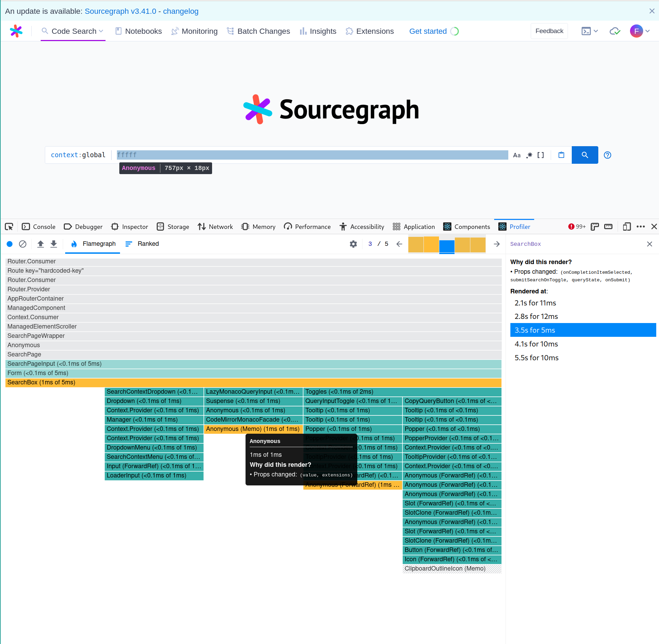The width and height of the screenshot is (659, 644).
Task: Open the React Components tab
Action: [467, 227]
